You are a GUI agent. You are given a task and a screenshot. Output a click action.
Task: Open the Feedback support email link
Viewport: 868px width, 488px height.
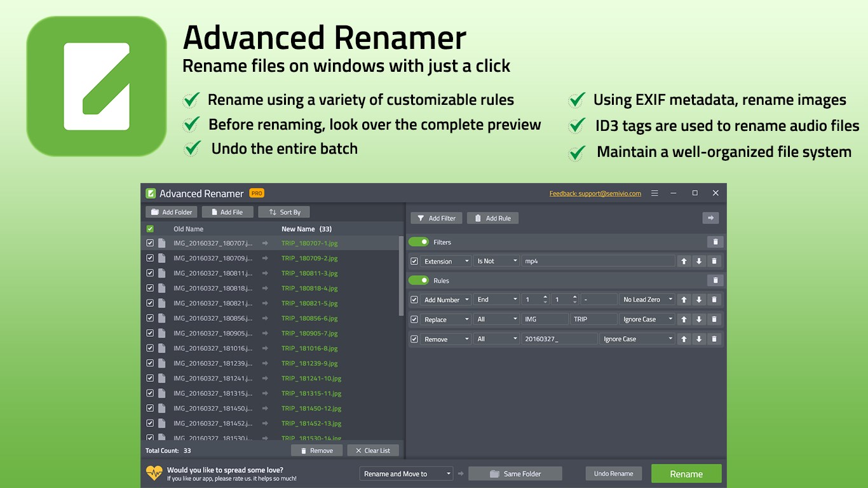(x=595, y=193)
